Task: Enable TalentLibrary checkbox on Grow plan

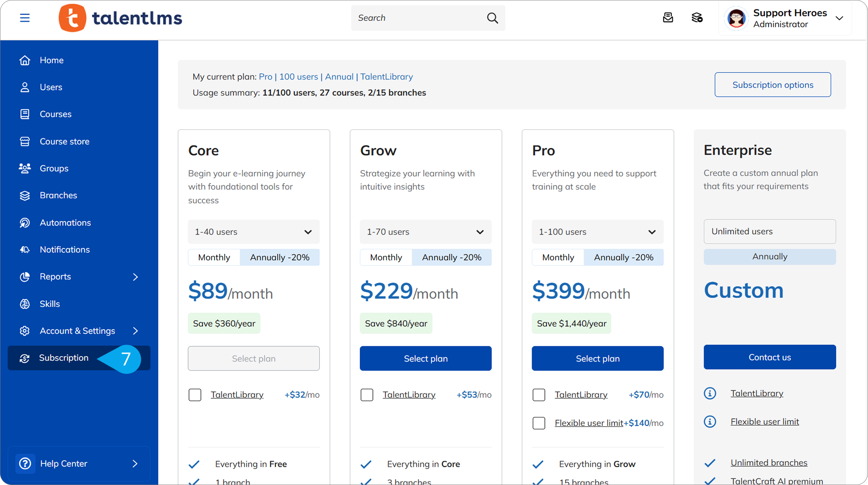Action: tap(367, 395)
